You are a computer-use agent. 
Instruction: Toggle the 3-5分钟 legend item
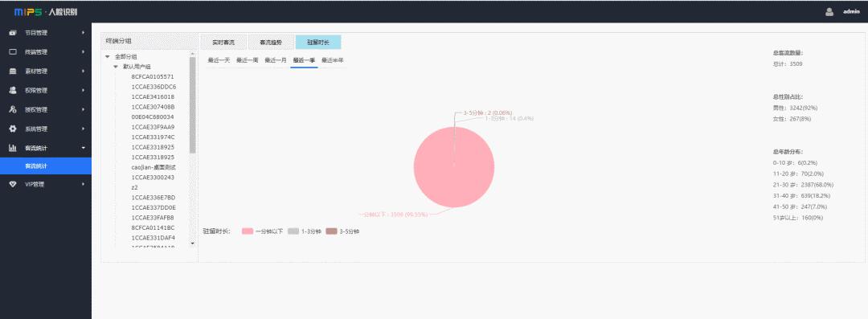342,231
